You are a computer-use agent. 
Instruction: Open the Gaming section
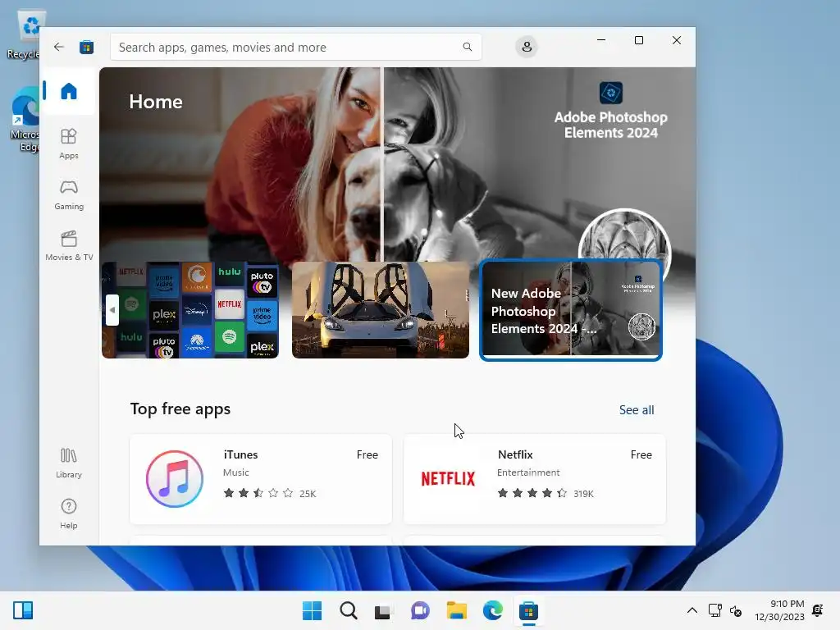[x=69, y=194]
